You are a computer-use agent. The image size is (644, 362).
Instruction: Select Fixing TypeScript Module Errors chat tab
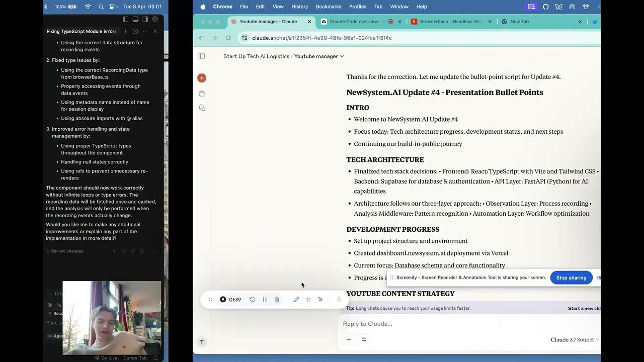pyautogui.click(x=82, y=31)
